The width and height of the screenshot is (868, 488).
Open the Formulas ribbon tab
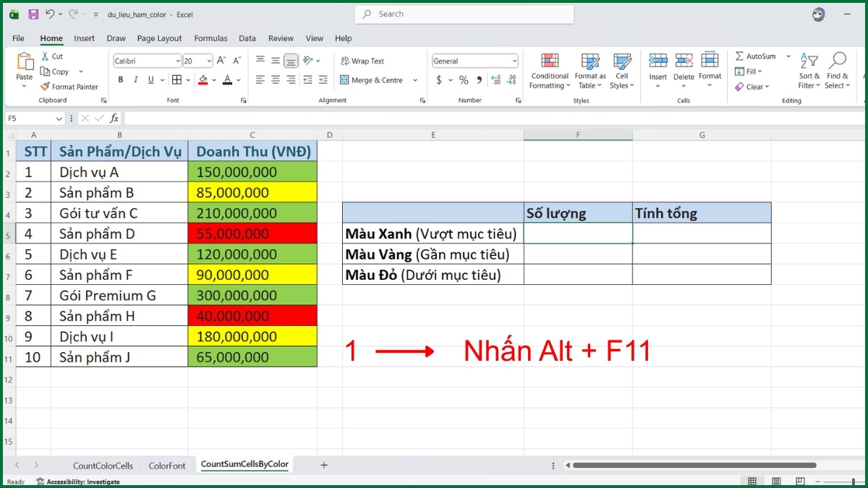[x=210, y=38]
